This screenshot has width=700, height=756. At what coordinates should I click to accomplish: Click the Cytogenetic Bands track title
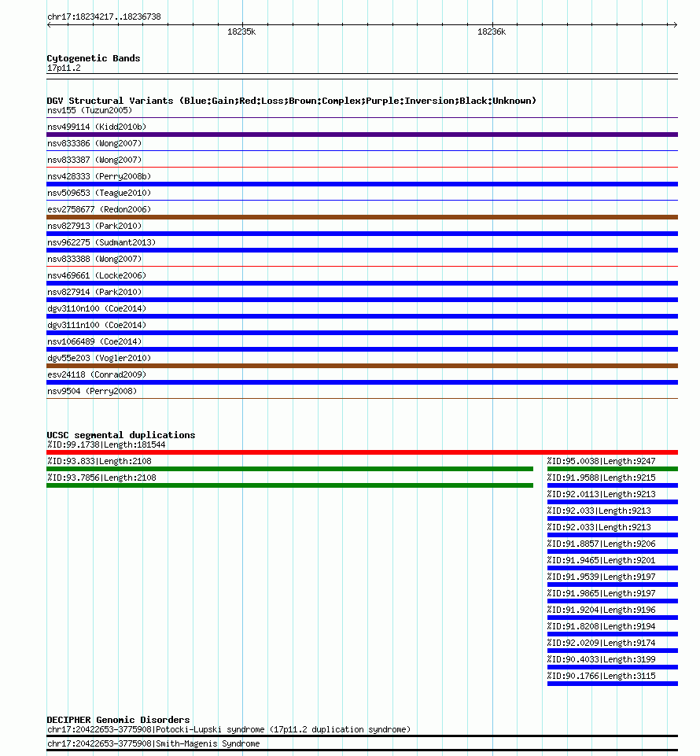coord(94,58)
